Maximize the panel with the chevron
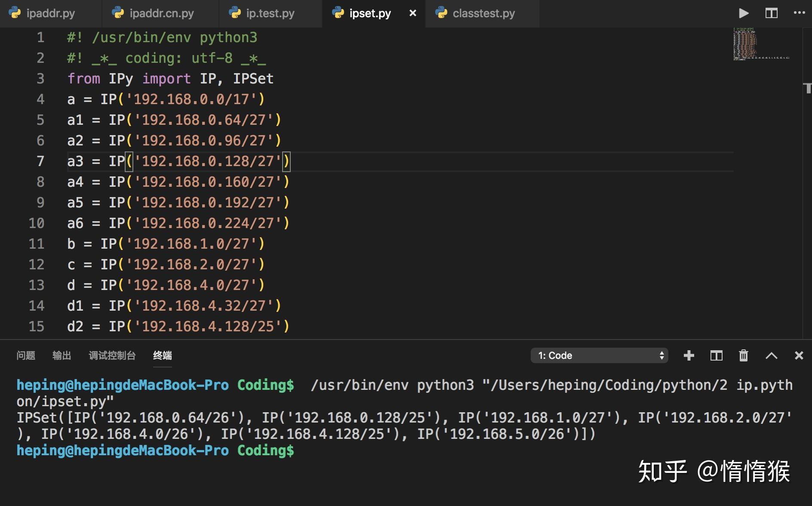Screen dimensions: 812x506 (772, 355)
